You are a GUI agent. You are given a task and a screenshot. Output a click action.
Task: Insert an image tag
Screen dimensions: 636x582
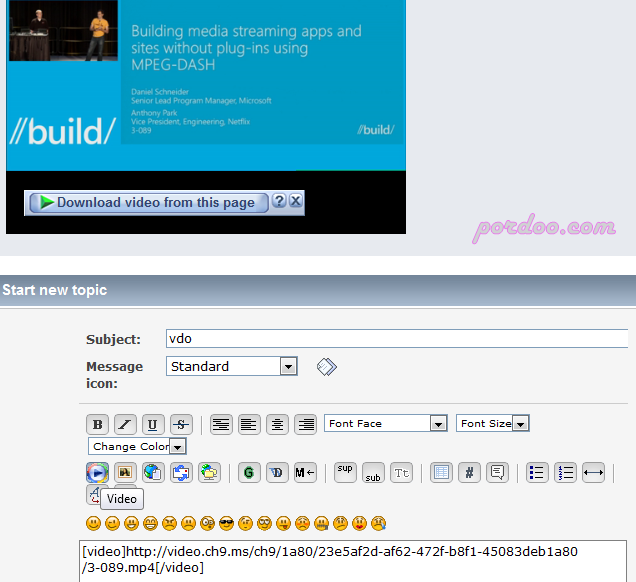coord(125,472)
